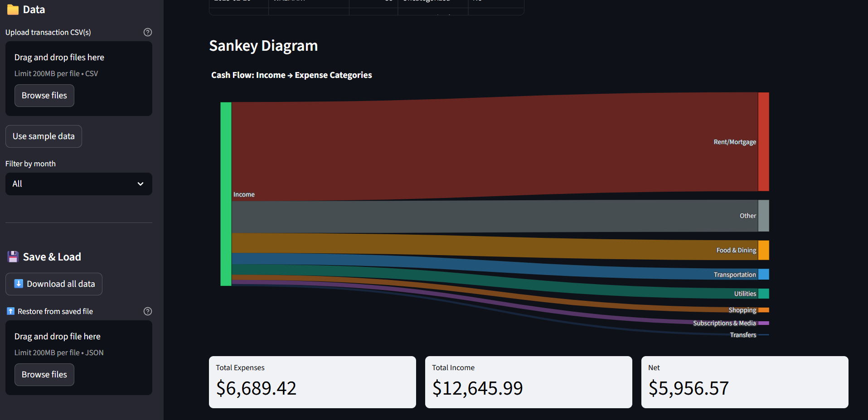Click the orange Food & Dining node bar

click(x=764, y=250)
